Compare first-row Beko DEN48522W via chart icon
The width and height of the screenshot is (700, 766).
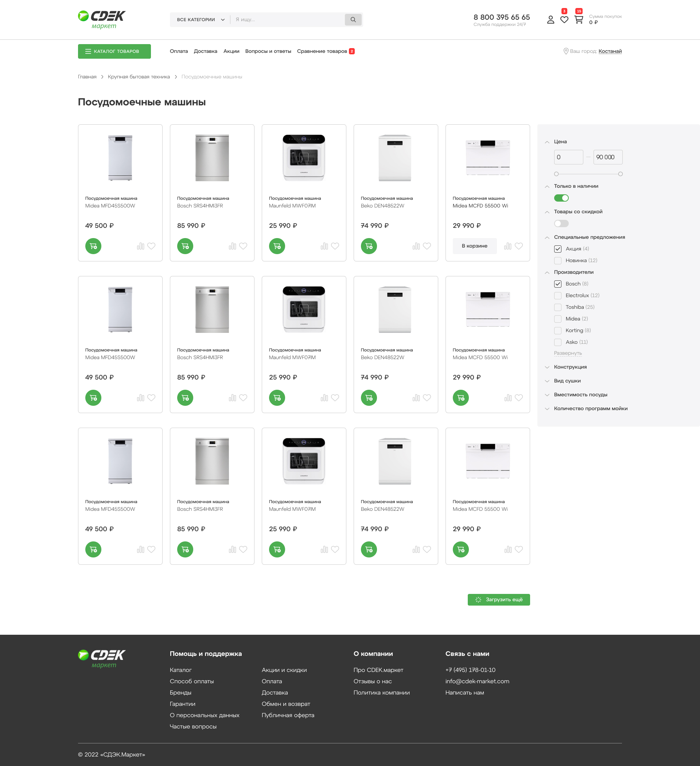coord(416,246)
